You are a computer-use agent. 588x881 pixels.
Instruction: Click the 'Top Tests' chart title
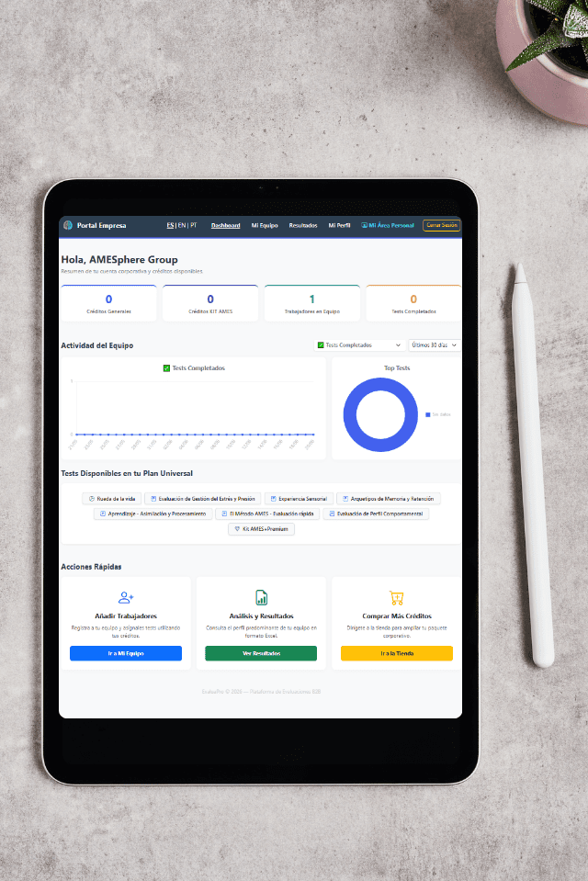tap(397, 368)
